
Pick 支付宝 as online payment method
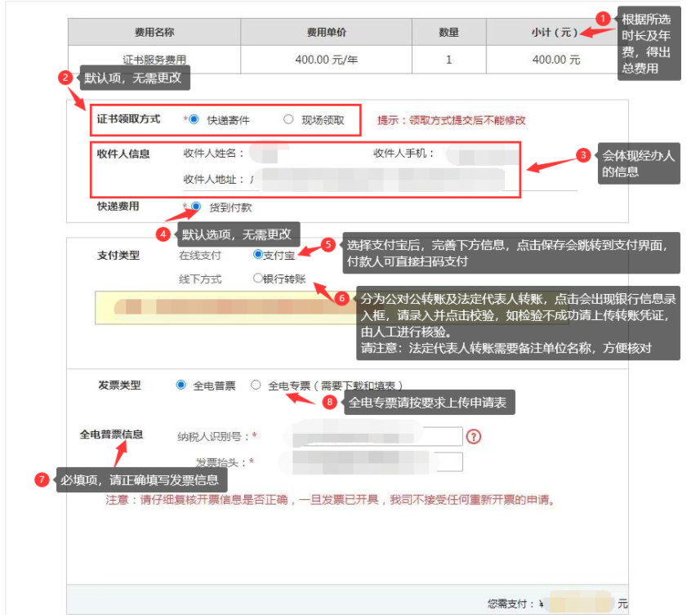258,255
